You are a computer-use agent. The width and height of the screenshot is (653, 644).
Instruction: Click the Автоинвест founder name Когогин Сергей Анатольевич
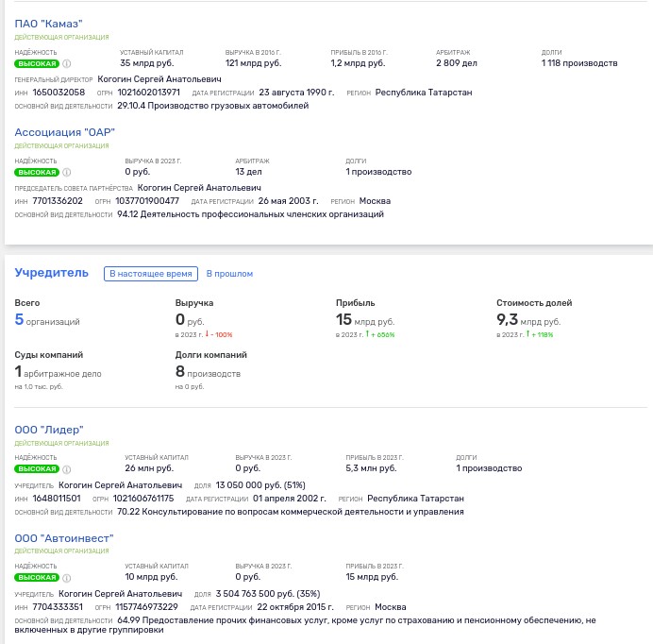[121, 594]
